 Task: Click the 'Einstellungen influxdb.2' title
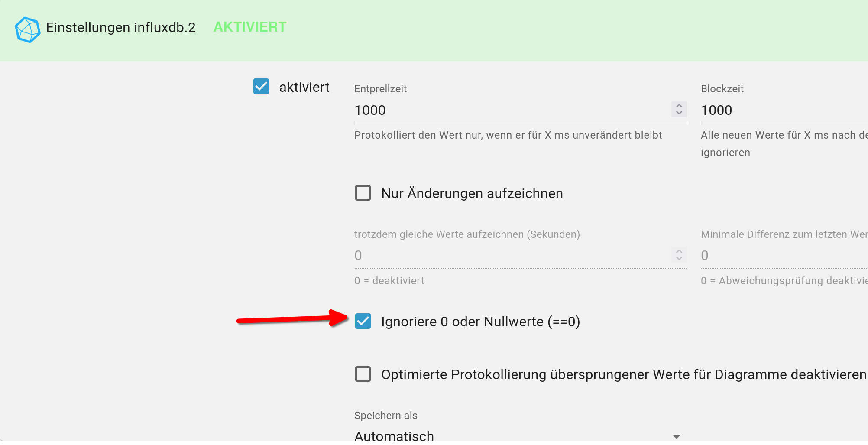pyautogui.click(x=121, y=27)
